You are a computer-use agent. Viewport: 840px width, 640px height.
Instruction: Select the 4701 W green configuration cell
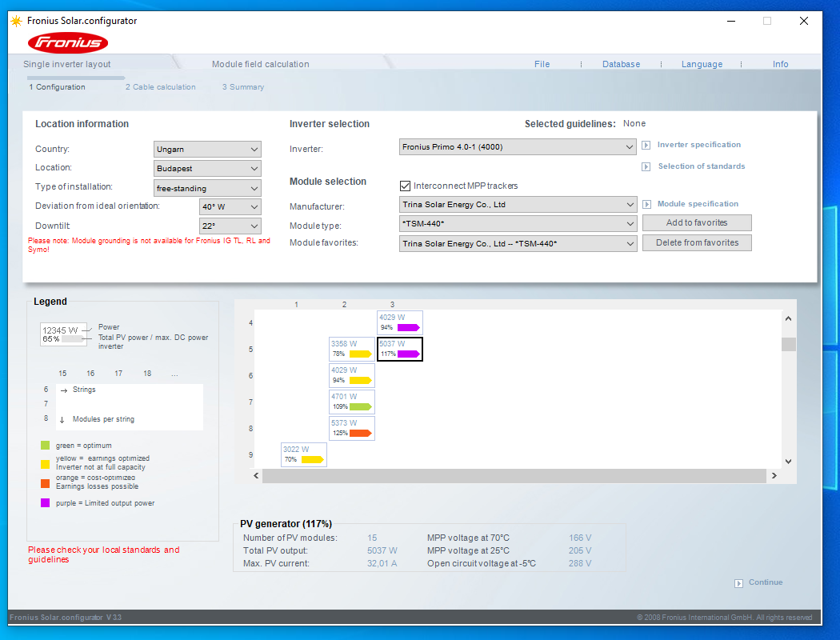pos(352,402)
